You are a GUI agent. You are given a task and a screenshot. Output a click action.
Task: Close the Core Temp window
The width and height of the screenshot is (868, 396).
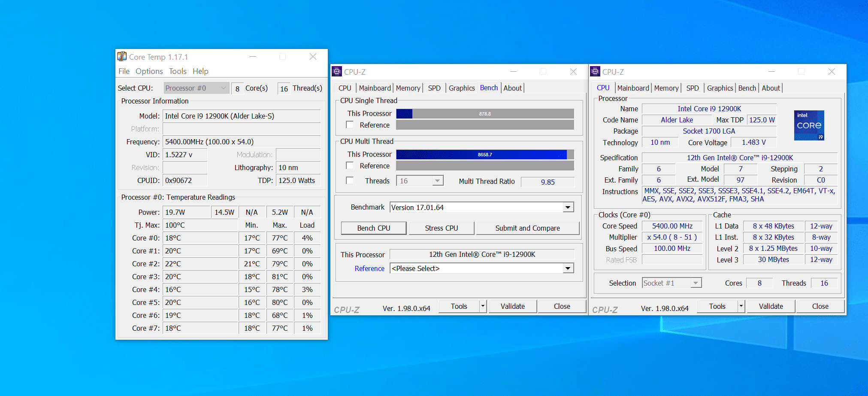(x=313, y=57)
